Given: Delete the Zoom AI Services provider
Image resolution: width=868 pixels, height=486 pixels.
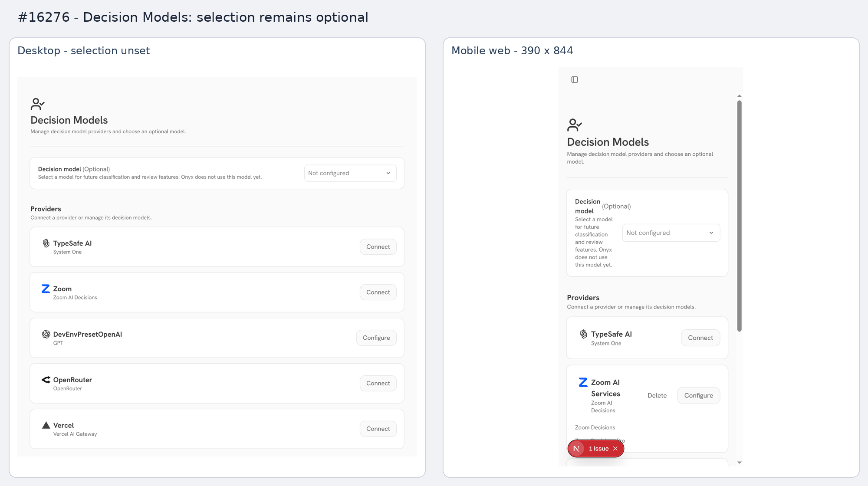Looking at the screenshot, I should [657, 396].
